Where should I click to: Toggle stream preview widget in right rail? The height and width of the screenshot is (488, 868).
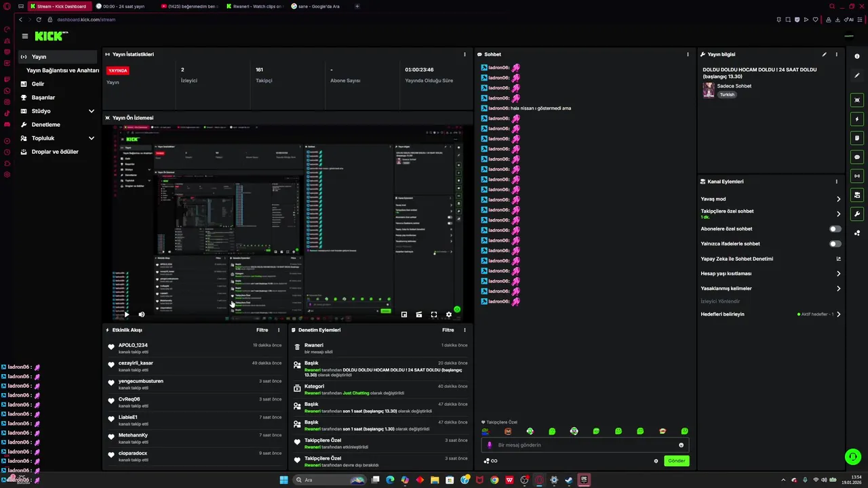click(x=857, y=100)
